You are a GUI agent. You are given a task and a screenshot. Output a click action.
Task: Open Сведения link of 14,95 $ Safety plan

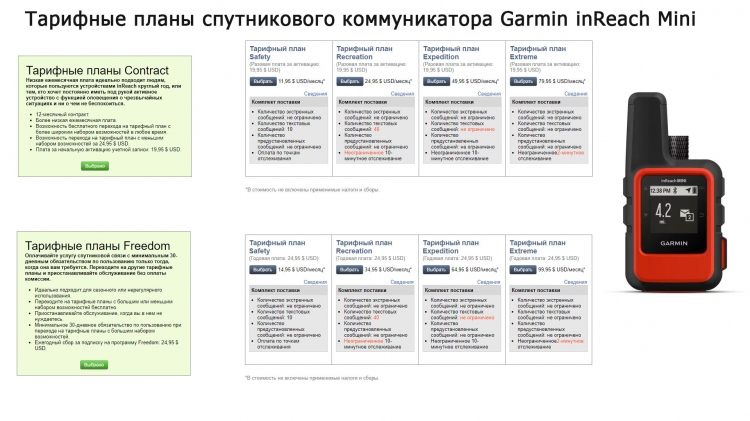315,282
